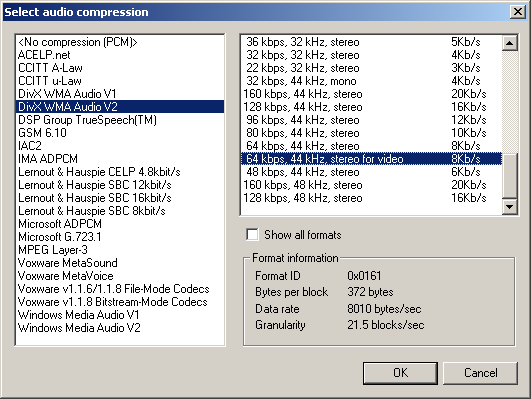The image size is (531, 399).
Task: Select Windows Media Audio V2
Action: tap(120, 328)
